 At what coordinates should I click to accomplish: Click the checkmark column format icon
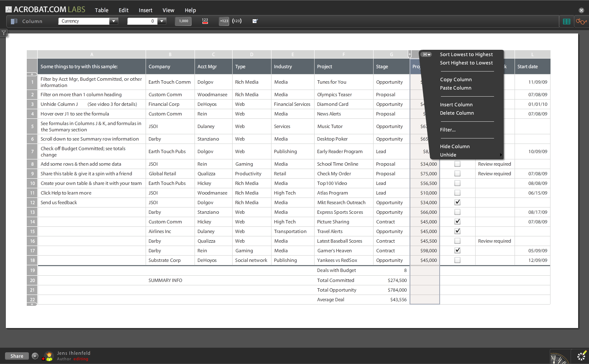click(255, 21)
